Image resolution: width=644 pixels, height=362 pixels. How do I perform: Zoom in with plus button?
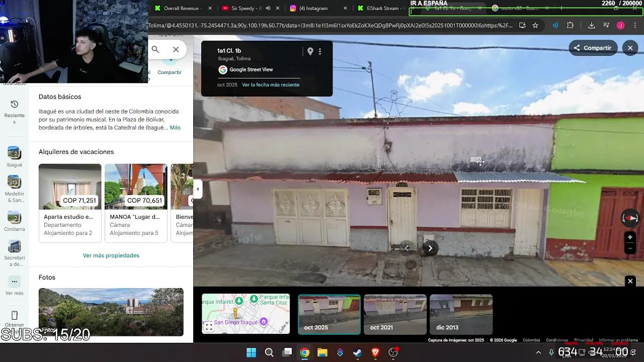[630, 237]
